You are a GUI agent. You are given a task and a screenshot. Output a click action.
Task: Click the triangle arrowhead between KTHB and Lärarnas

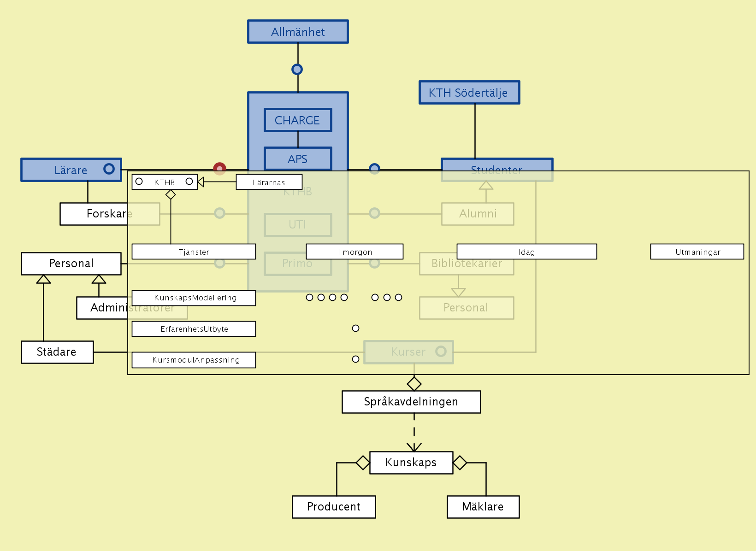click(x=201, y=182)
